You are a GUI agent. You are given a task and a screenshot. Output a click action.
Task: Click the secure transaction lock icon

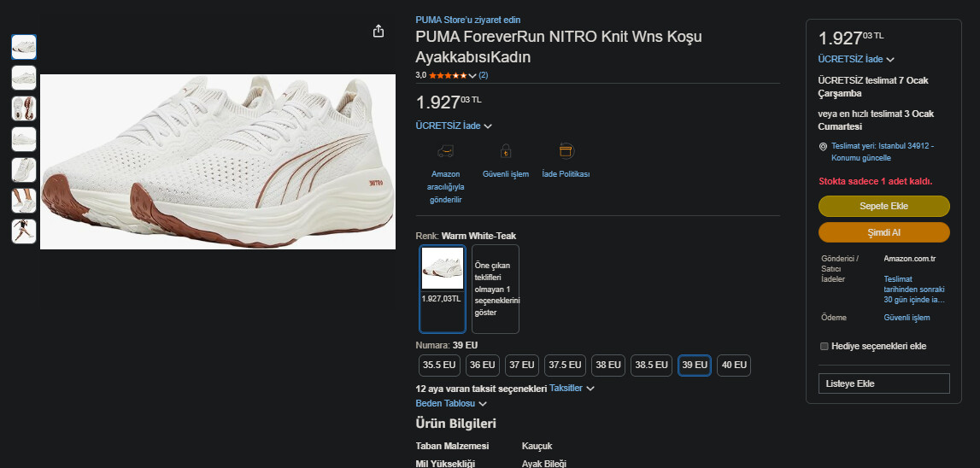click(505, 151)
